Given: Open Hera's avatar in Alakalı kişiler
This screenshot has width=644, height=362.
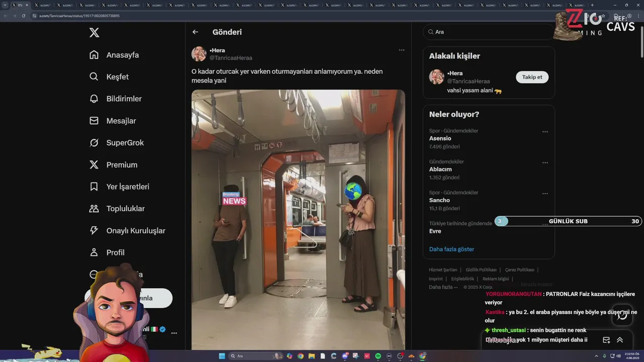Looking at the screenshot, I should 436,77.
